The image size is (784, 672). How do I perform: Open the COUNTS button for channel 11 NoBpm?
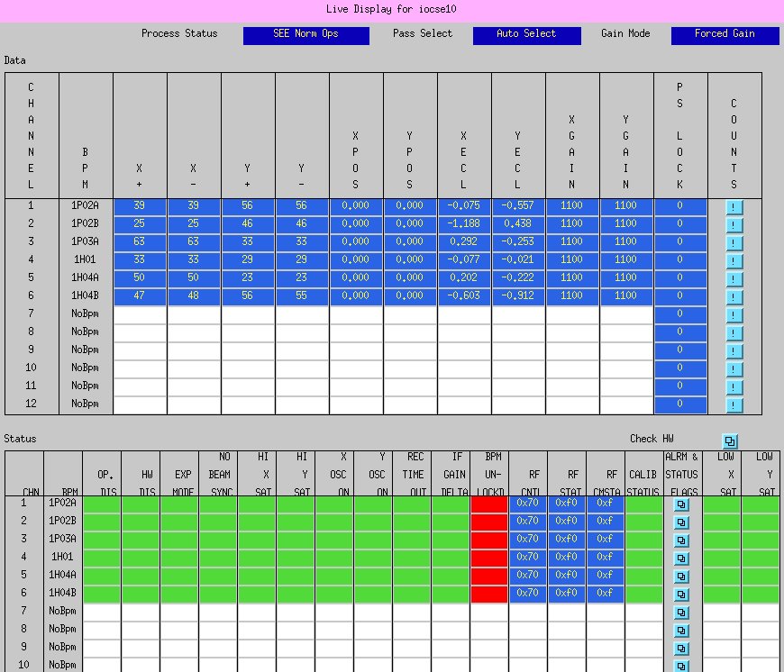[734, 386]
